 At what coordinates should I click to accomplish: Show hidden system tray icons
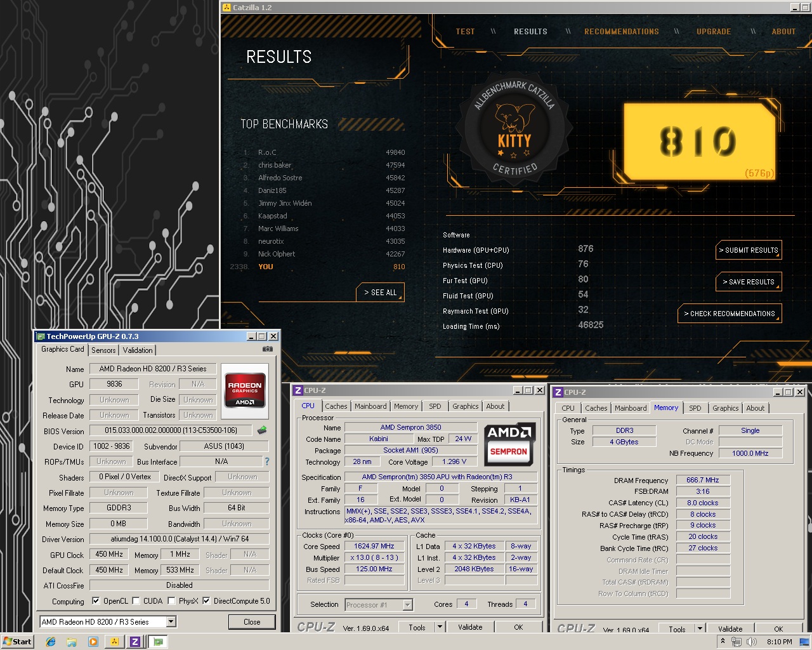pos(723,642)
